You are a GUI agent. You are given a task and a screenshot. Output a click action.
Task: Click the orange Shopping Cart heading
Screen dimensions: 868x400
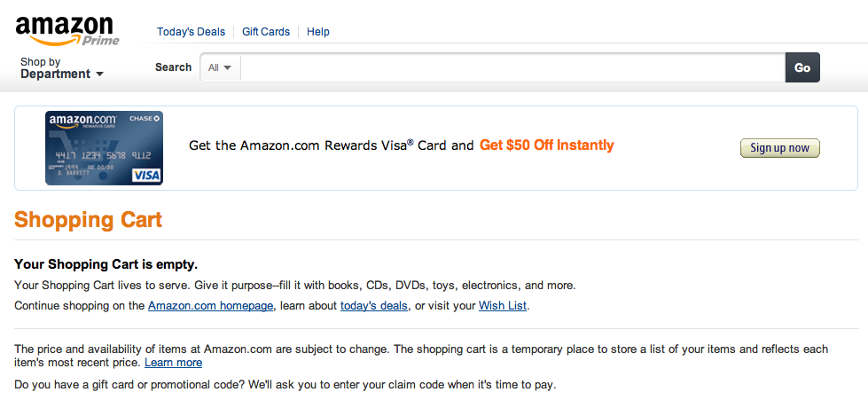[88, 219]
